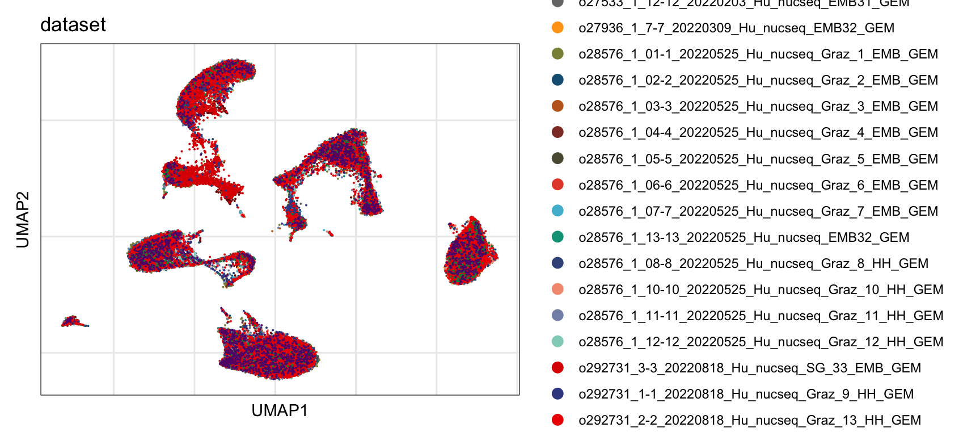Click the olive Graz_1_EMB_GEM legend dot

(557, 54)
